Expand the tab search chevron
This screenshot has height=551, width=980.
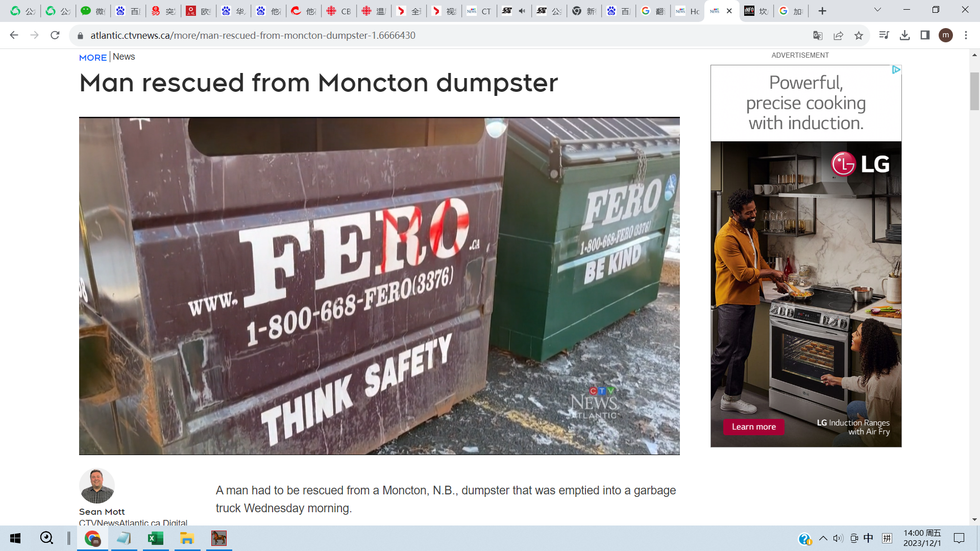coord(877,10)
